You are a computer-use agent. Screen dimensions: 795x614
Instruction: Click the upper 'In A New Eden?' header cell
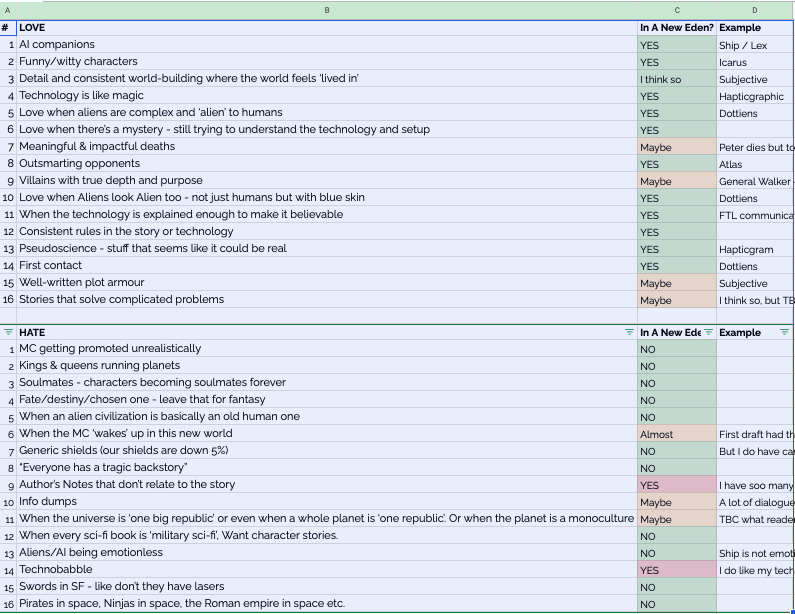(677, 28)
